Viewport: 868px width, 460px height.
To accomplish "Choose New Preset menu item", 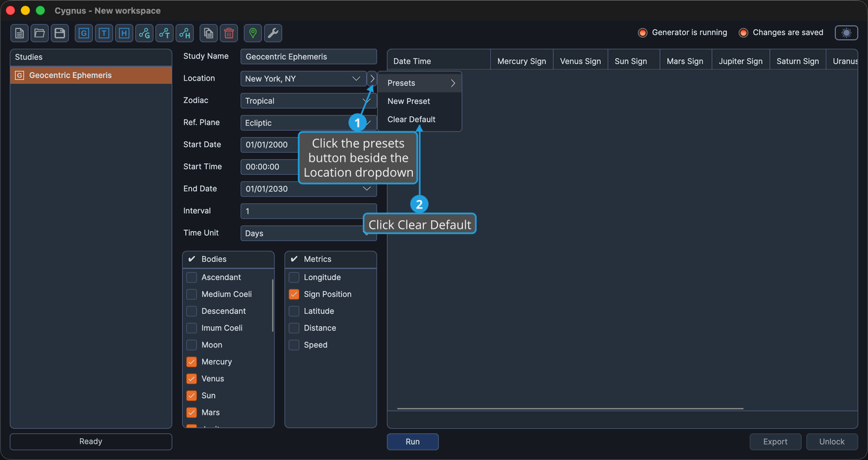I will click(420, 101).
